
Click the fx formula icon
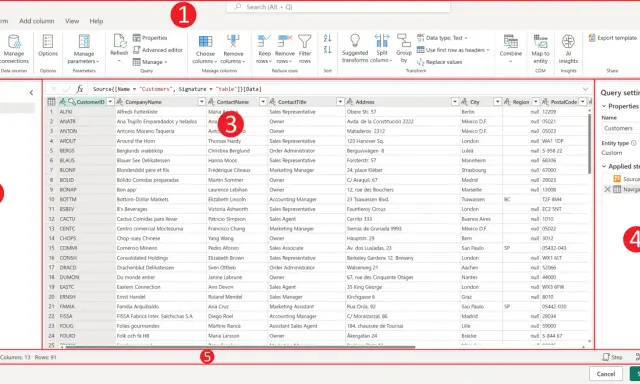click(x=80, y=89)
